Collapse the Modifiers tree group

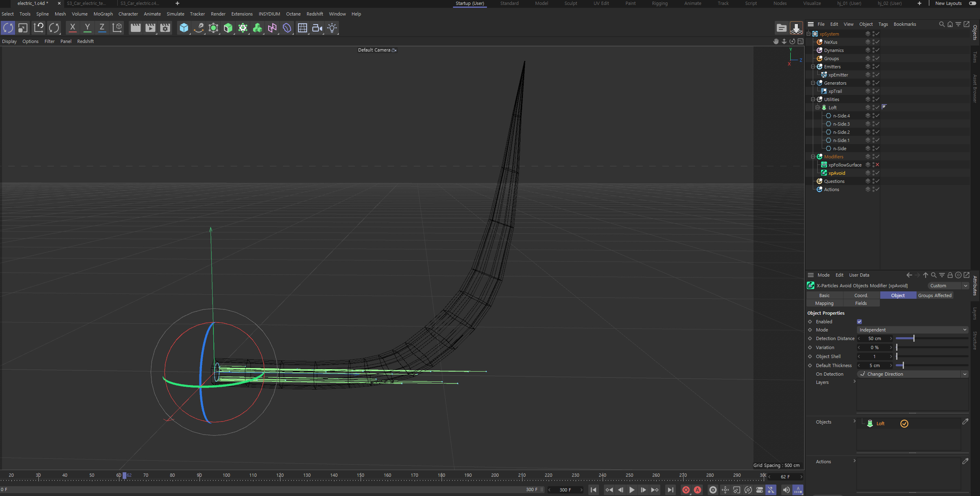click(813, 157)
